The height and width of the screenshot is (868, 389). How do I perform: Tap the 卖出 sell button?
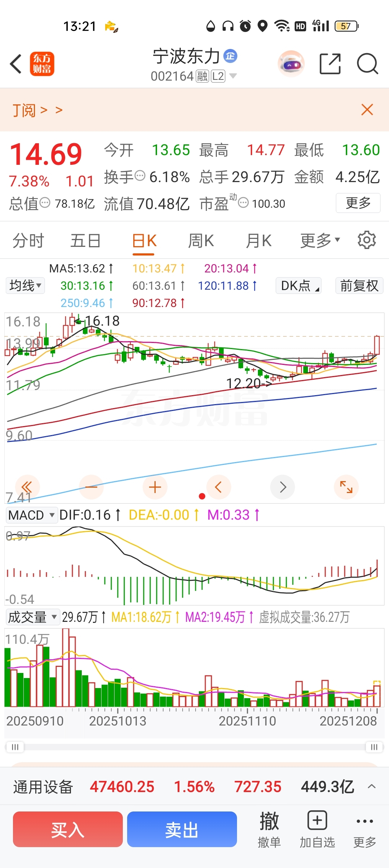pos(182,829)
